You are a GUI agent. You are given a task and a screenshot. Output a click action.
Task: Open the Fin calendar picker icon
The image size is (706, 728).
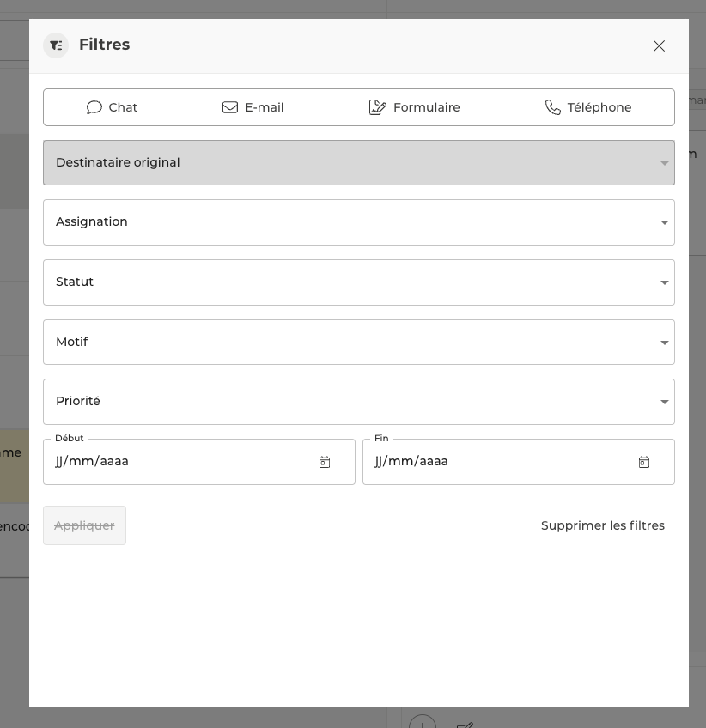pos(644,462)
